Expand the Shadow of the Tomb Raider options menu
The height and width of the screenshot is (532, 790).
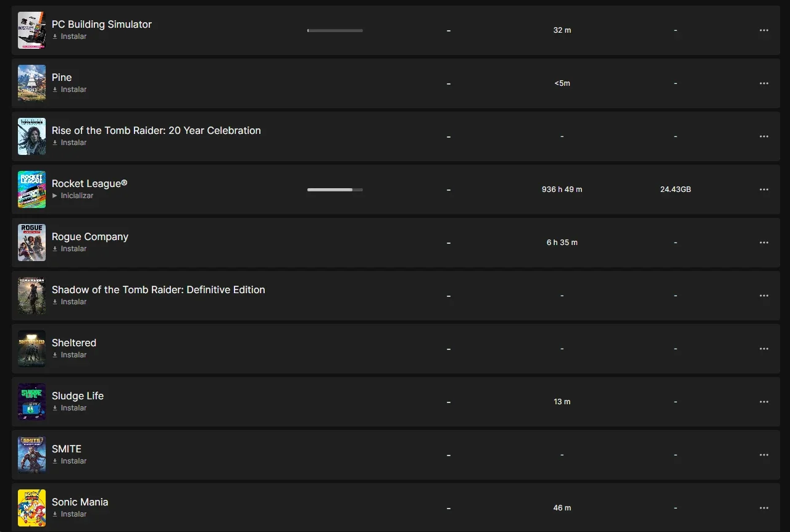click(764, 296)
